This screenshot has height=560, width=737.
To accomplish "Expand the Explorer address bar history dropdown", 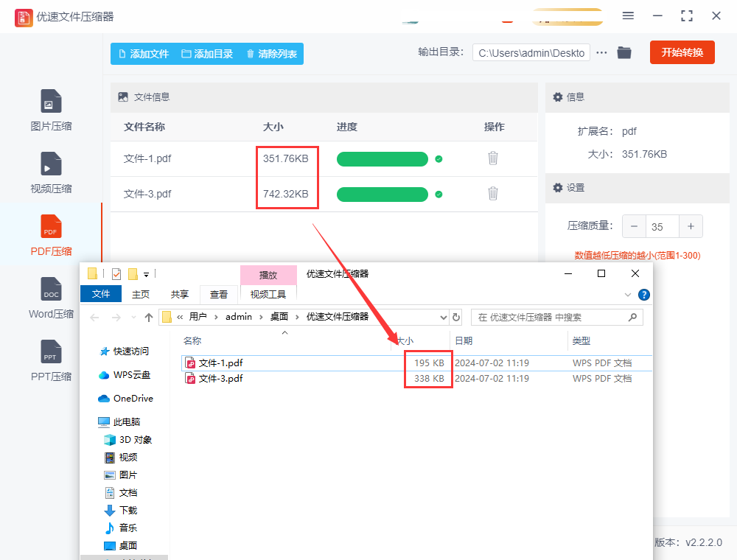I will [443, 318].
